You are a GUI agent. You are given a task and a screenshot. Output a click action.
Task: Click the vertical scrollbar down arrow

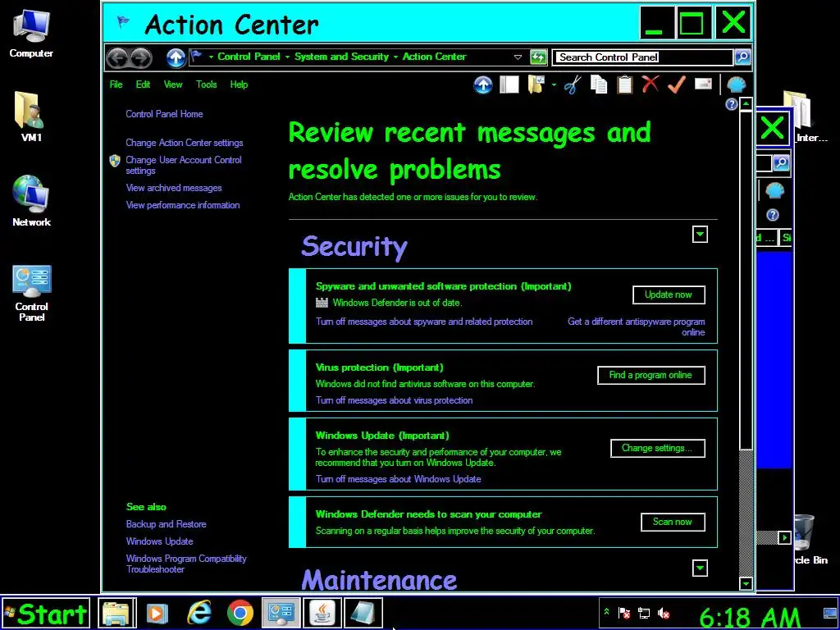pos(746,583)
